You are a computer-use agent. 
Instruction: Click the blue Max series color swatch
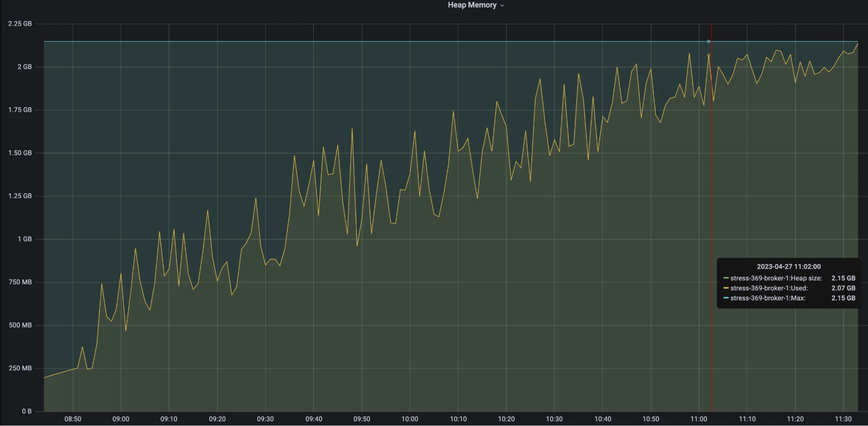[x=726, y=298]
